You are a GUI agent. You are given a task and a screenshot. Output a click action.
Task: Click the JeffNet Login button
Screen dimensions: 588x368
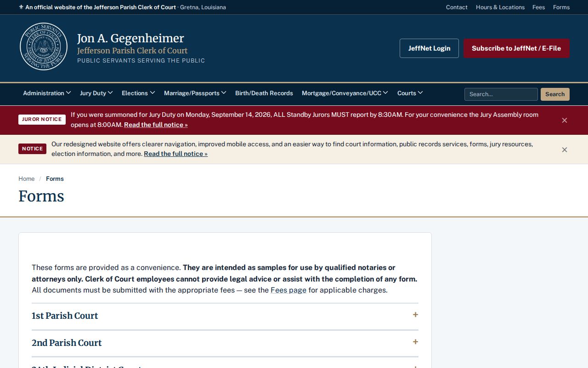[x=429, y=48]
